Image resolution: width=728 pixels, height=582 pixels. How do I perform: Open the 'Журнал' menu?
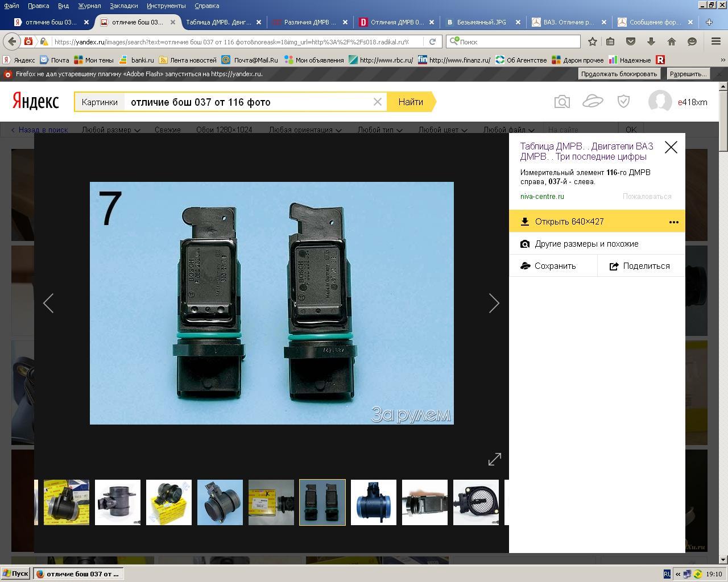click(x=89, y=6)
